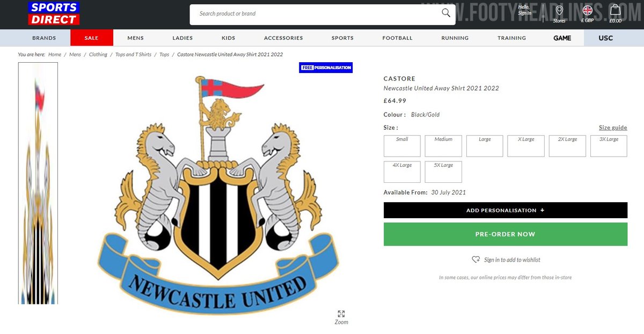The height and width of the screenshot is (334, 644).
Task: Open the Football navigation menu
Action: point(398,38)
